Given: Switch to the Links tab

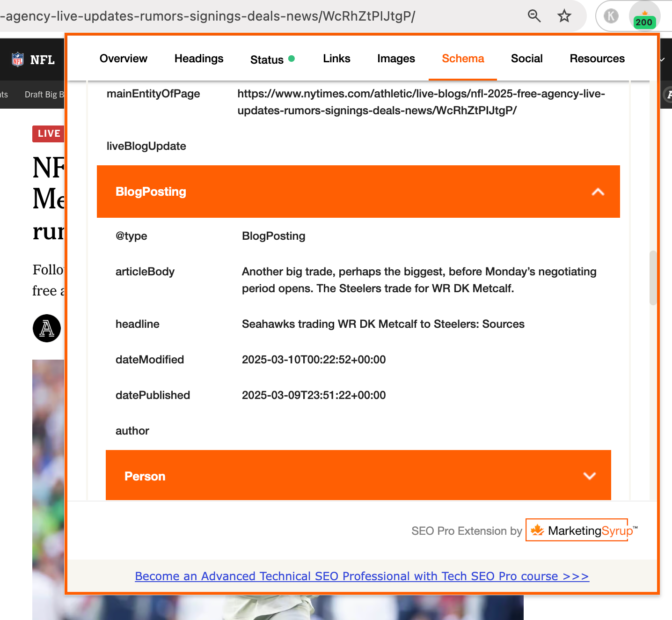Looking at the screenshot, I should (336, 59).
